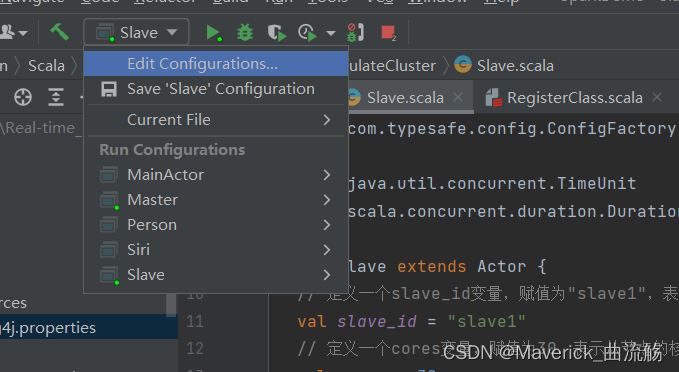
Task: Click the extends keyword in the code
Action: click(432, 266)
